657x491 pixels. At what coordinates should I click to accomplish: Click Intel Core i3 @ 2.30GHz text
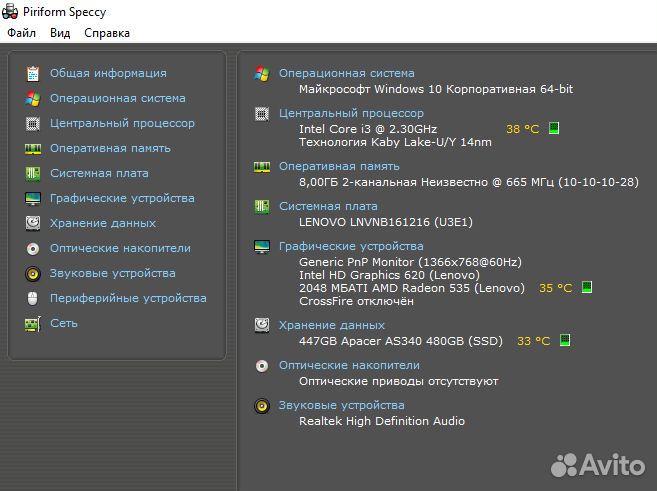pyautogui.click(x=368, y=129)
